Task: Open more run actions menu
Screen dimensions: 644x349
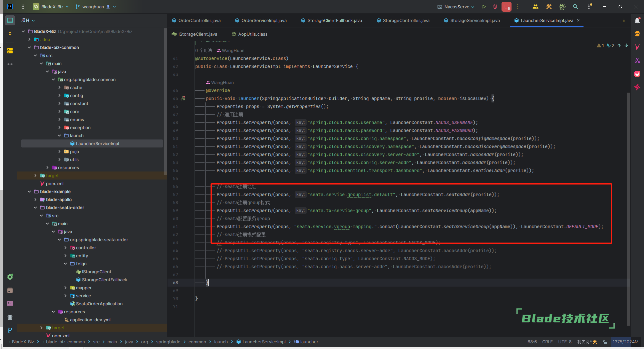Action: [518, 7]
